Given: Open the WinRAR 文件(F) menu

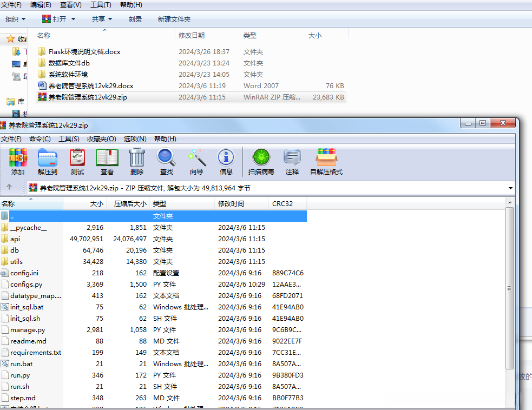Looking at the screenshot, I should coord(11,138).
